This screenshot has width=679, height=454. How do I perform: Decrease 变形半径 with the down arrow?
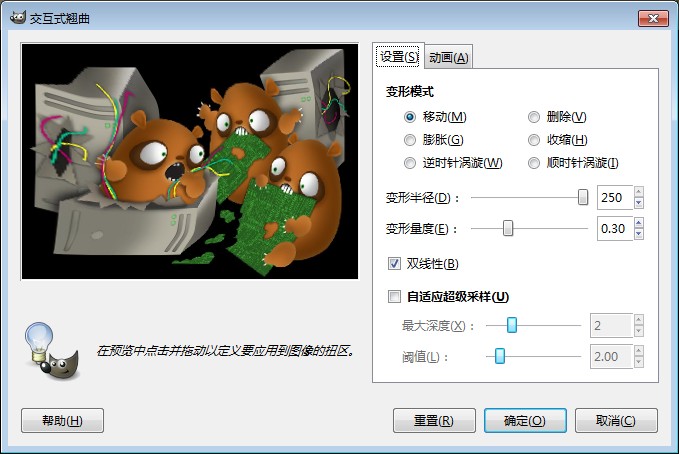pyautogui.click(x=639, y=203)
